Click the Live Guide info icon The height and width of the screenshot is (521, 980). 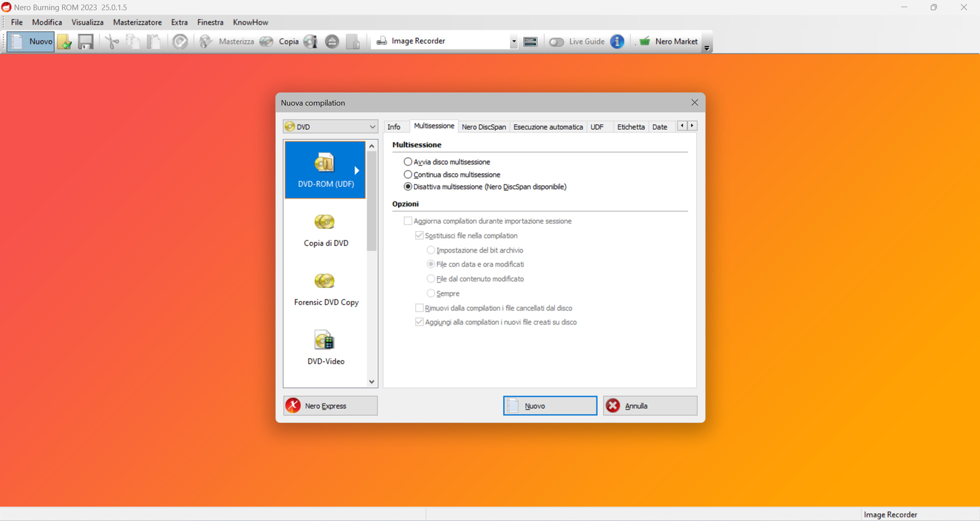click(x=617, y=41)
